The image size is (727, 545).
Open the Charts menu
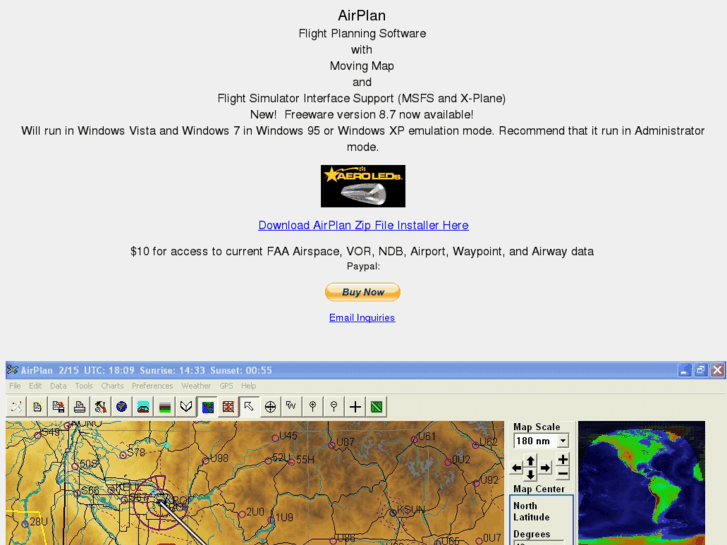pyautogui.click(x=112, y=386)
